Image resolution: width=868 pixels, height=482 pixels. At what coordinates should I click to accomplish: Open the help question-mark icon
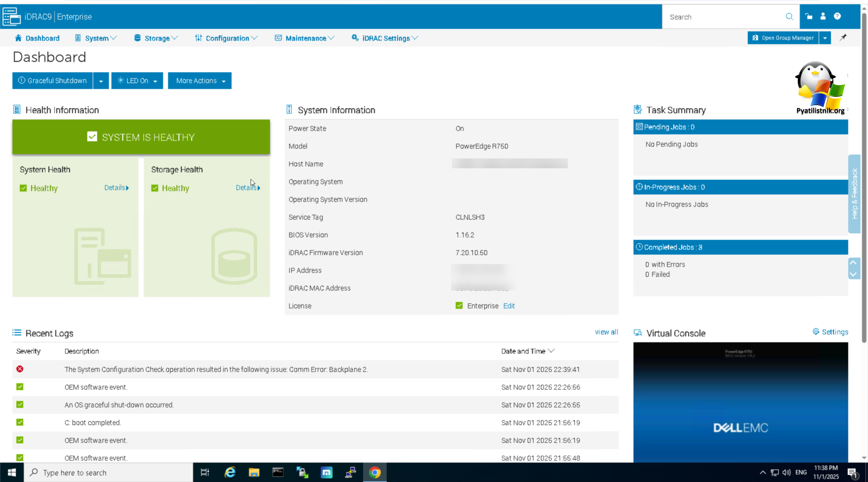[x=838, y=17]
